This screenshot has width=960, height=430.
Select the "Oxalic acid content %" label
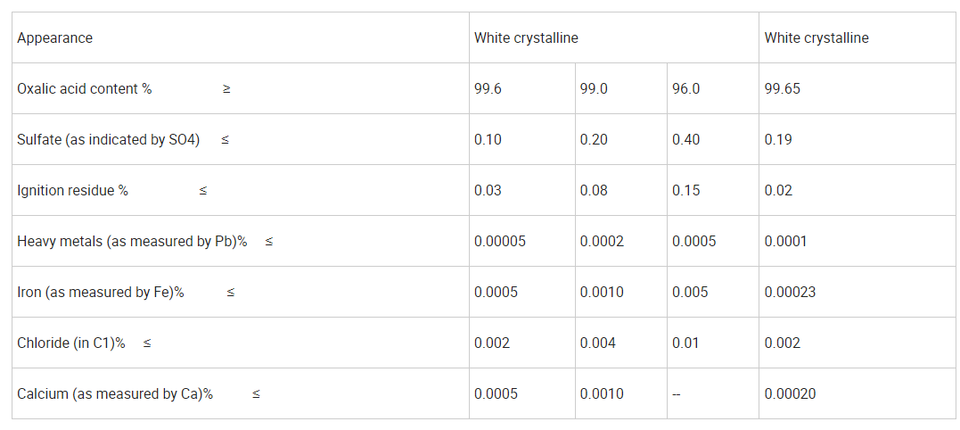(85, 89)
